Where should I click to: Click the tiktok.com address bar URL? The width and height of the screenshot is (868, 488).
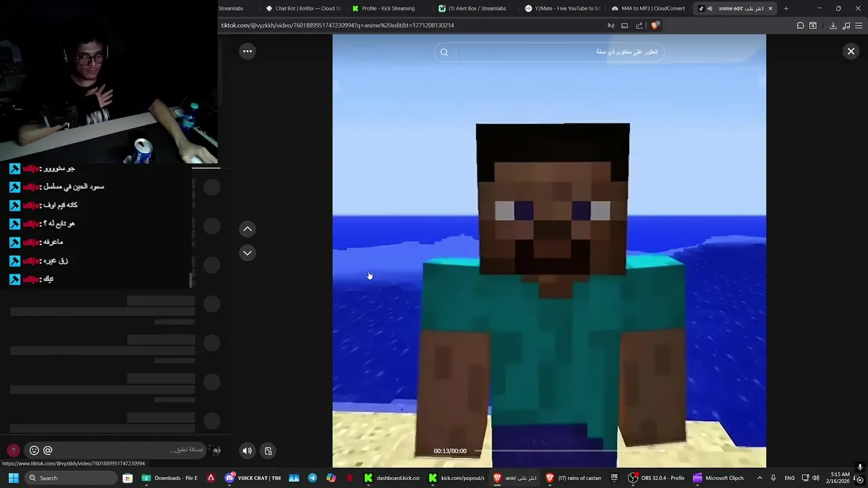pyautogui.click(x=337, y=25)
